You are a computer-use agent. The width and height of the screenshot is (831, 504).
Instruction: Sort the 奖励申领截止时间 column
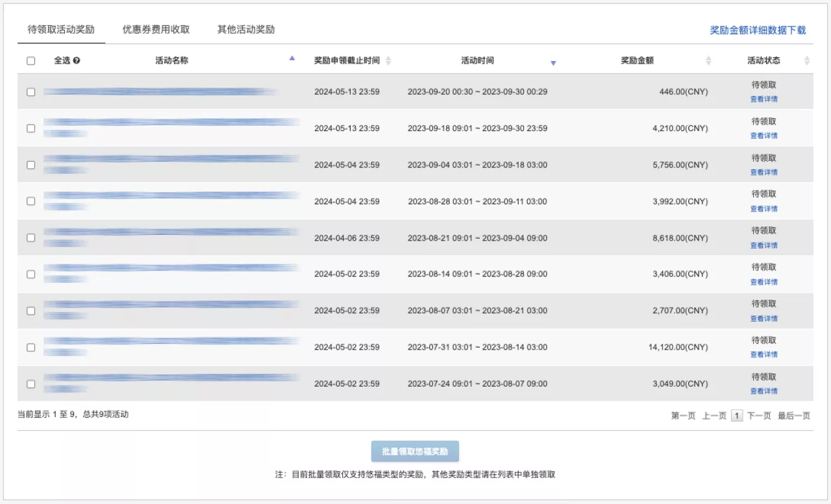coord(388,60)
